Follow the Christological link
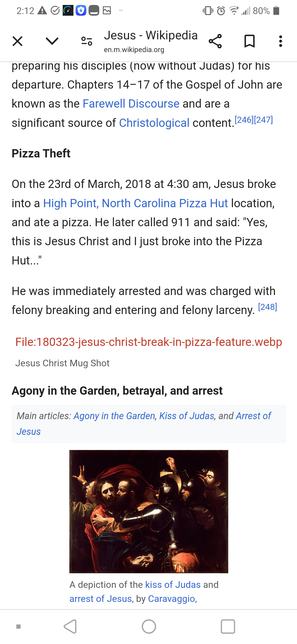 (154, 123)
